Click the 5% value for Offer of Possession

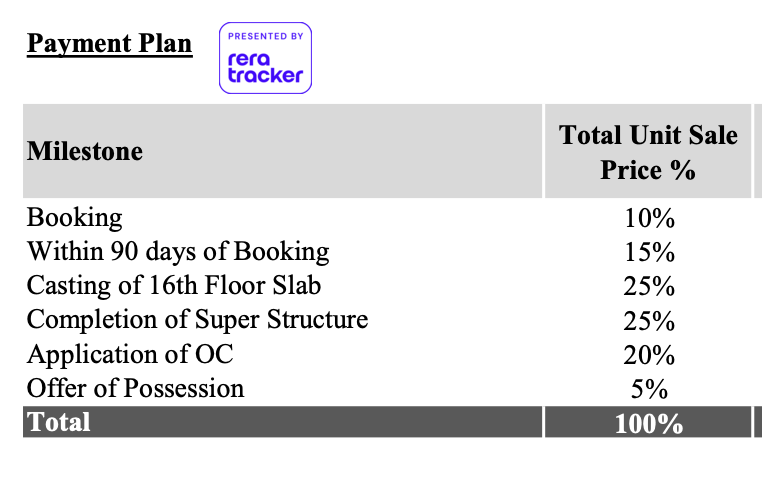[649, 389]
